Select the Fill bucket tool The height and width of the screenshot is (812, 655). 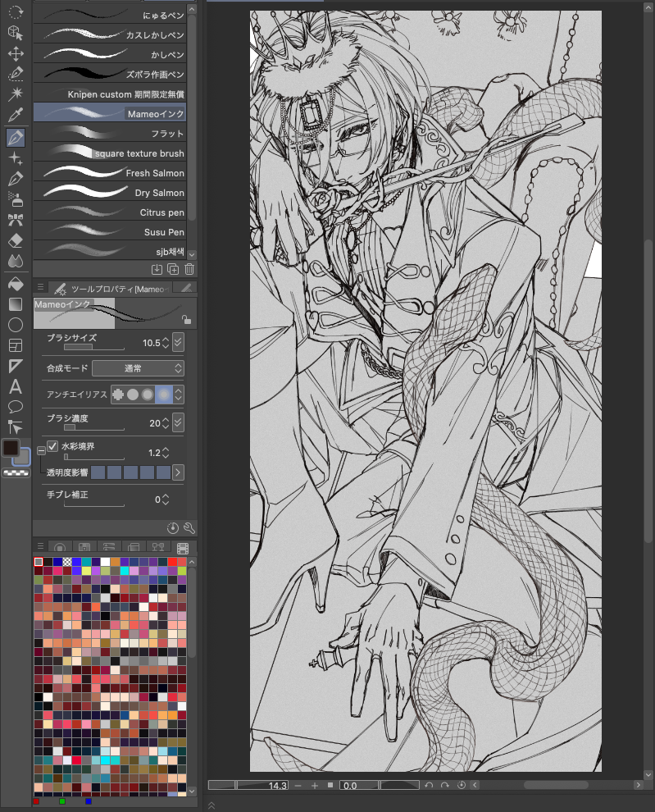(16, 284)
